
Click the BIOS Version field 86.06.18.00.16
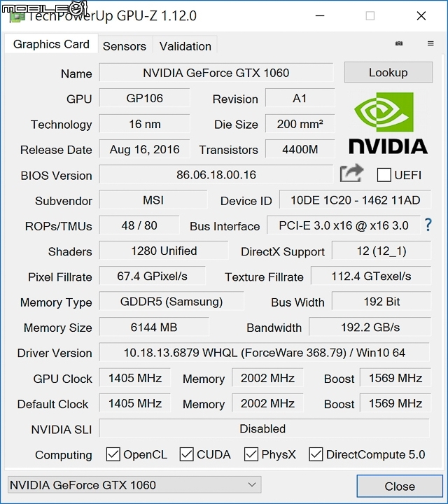click(216, 174)
